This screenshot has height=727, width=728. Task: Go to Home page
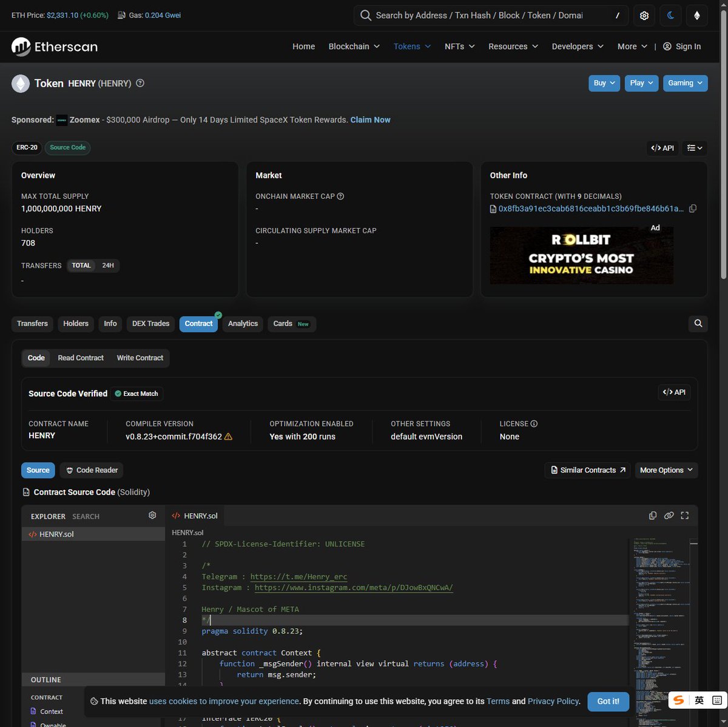[303, 47]
